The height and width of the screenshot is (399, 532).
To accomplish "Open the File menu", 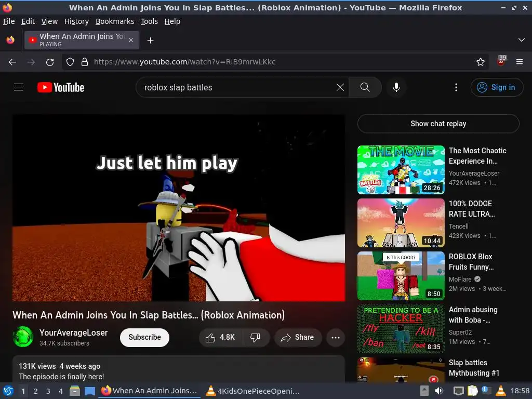I will click(x=9, y=21).
